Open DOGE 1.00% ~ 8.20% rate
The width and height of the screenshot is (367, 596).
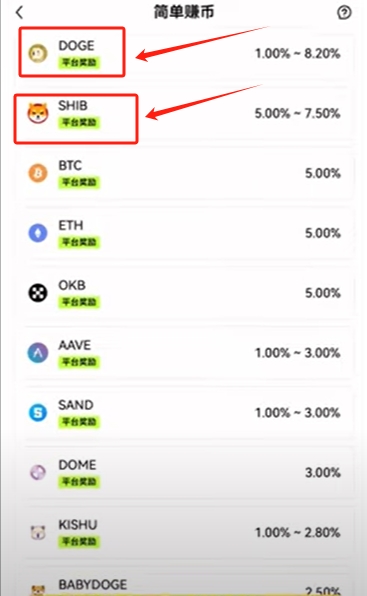point(297,54)
